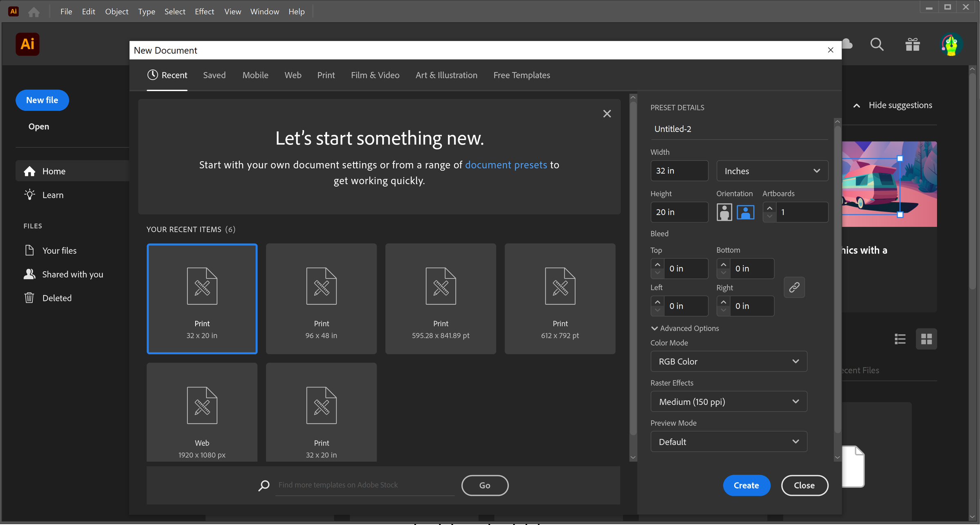
Task: Open search with the magnifier icon
Action: (877, 44)
